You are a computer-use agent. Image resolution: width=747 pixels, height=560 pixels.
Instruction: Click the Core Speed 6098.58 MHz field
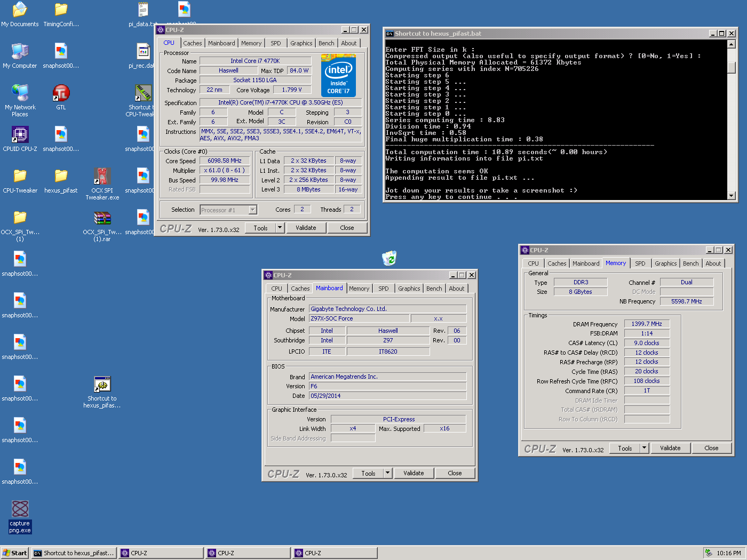pyautogui.click(x=225, y=161)
